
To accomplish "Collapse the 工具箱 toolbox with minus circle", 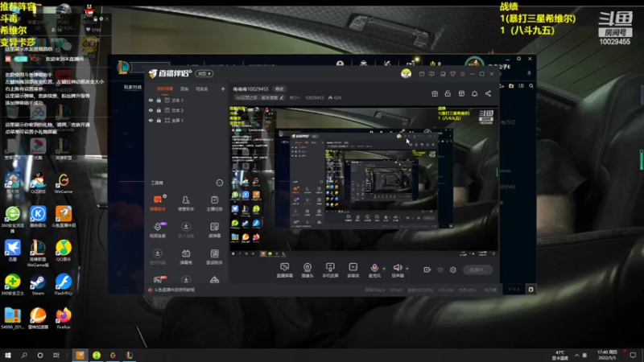I will pyautogui.click(x=219, y=183).
